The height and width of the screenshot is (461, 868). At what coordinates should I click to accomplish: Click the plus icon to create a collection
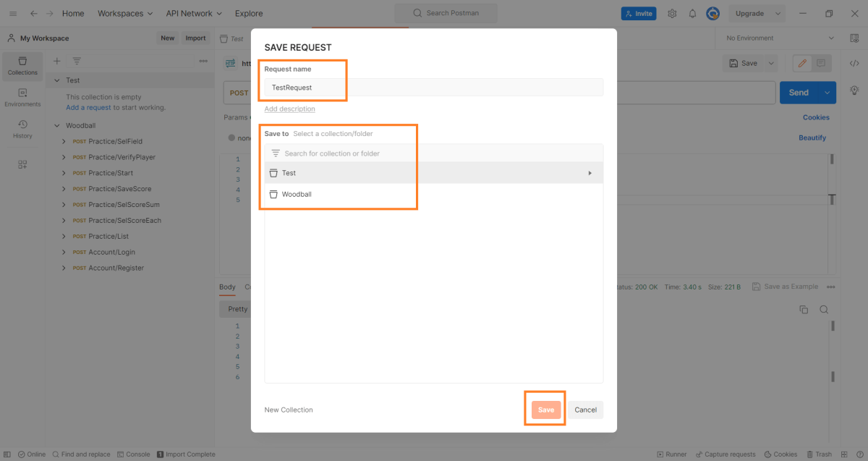pyautogui.click(x=57, y=61)
